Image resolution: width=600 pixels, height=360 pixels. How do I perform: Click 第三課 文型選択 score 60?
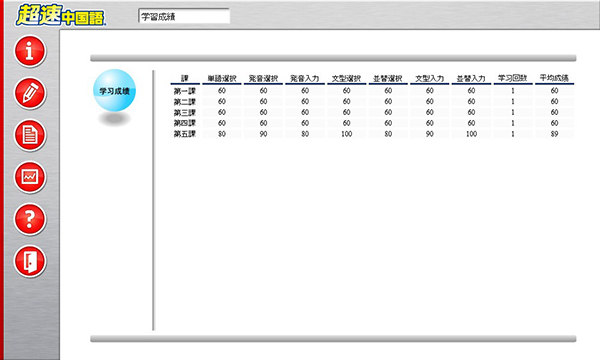click(347, 112)
